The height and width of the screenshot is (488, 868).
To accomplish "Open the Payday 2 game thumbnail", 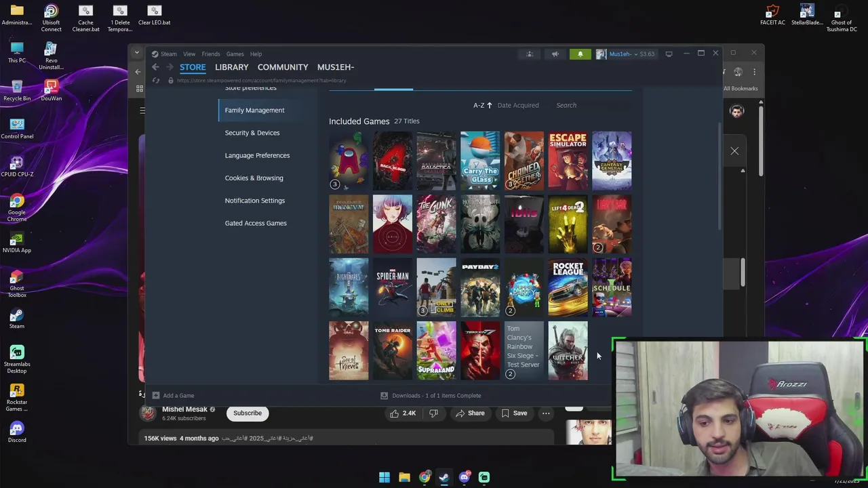I will 480,287.
